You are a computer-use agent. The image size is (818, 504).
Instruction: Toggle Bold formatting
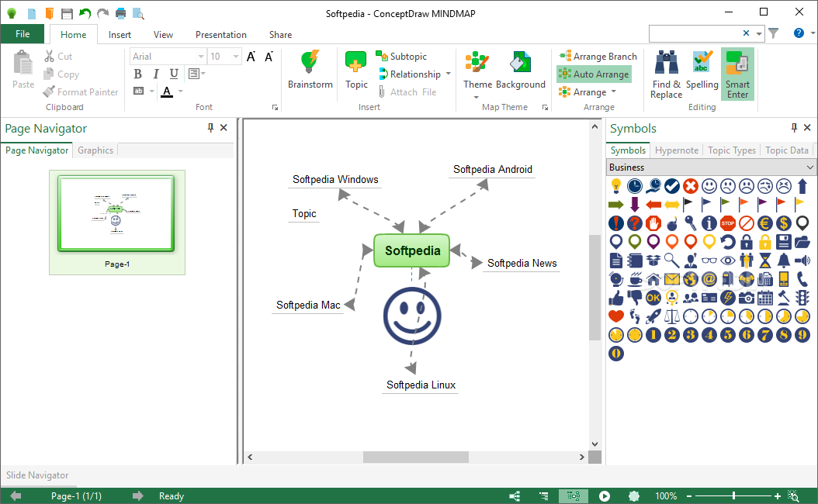click(137, 74)
